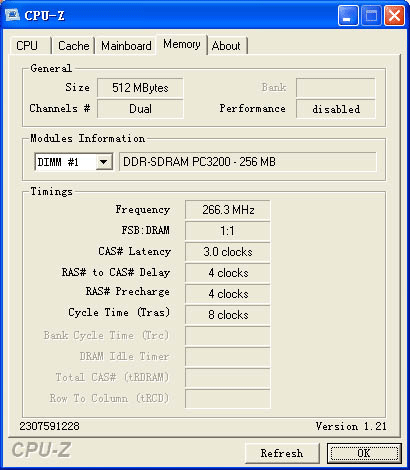The height and width of the screenshot is (470, 410).
Task: Go to the About tab
Action: click(x=227, y=46)
